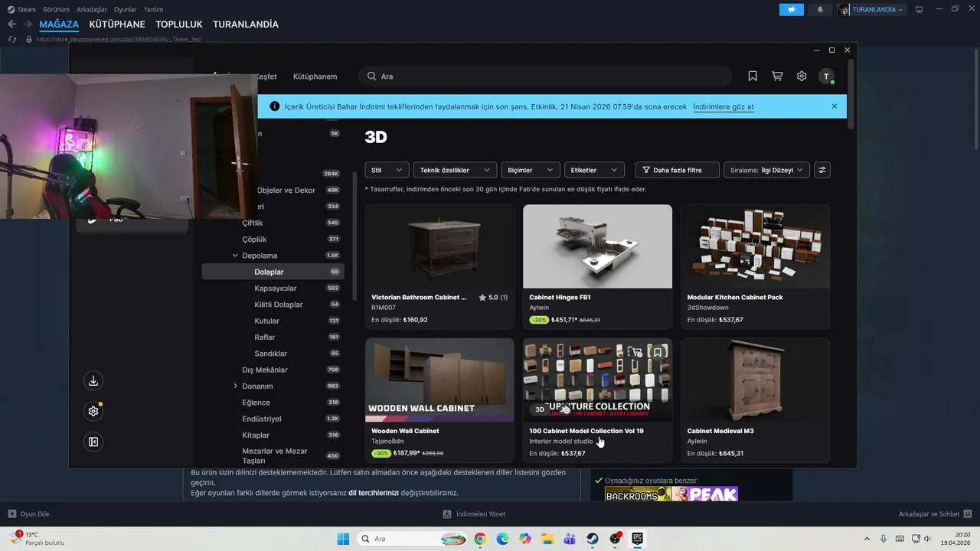Screen dimensions: 980x551
Task: Open İndirmeleri Yönet in Steam
Action: coord(474,514)
